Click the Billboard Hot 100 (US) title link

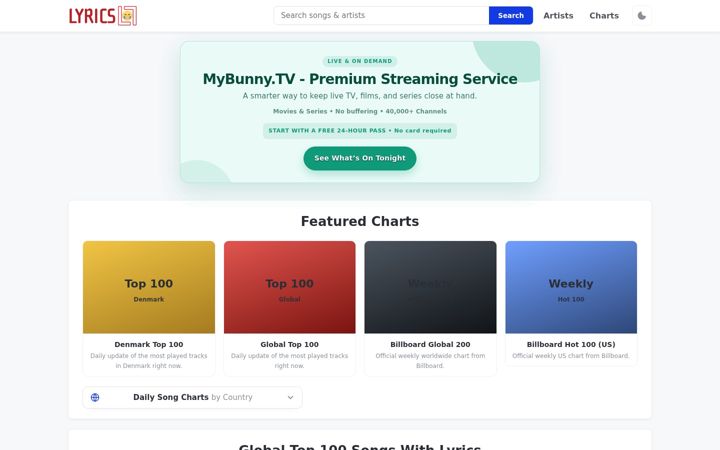point(571,344)
